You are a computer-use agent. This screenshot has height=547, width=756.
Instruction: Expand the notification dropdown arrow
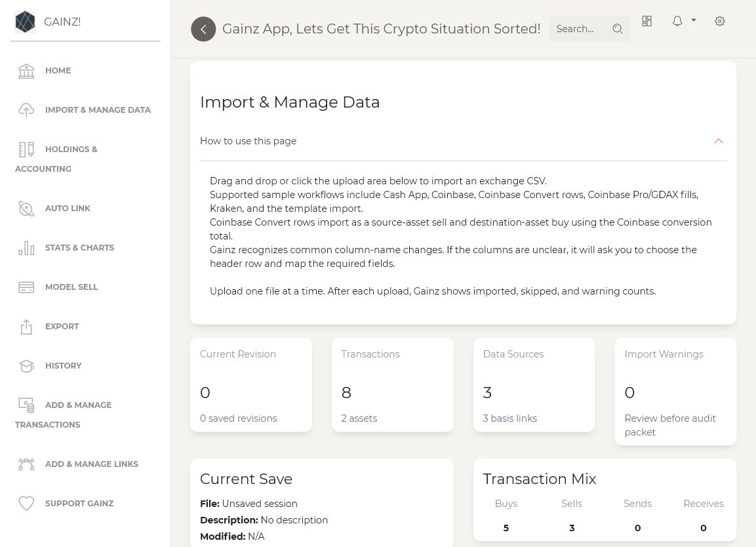(693, 20)
